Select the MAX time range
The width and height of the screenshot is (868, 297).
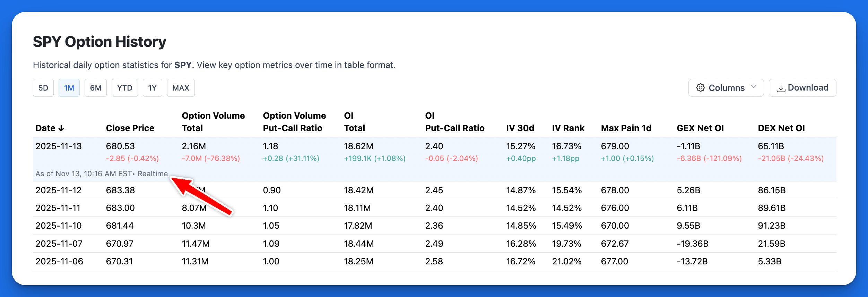[181, 88]
